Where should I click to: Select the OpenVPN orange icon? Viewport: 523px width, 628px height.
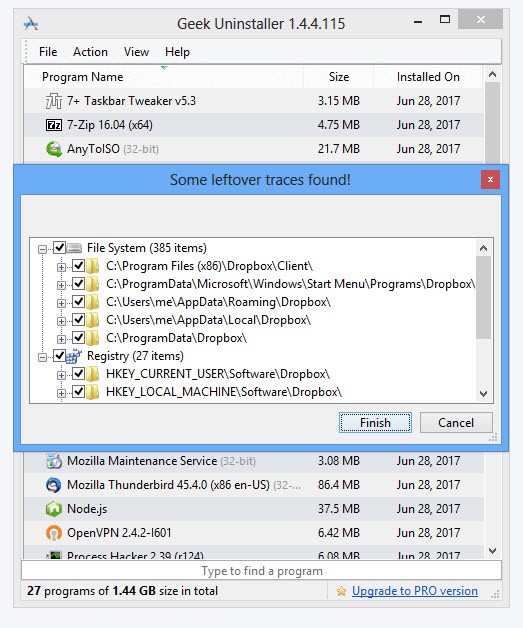[54, 533]
